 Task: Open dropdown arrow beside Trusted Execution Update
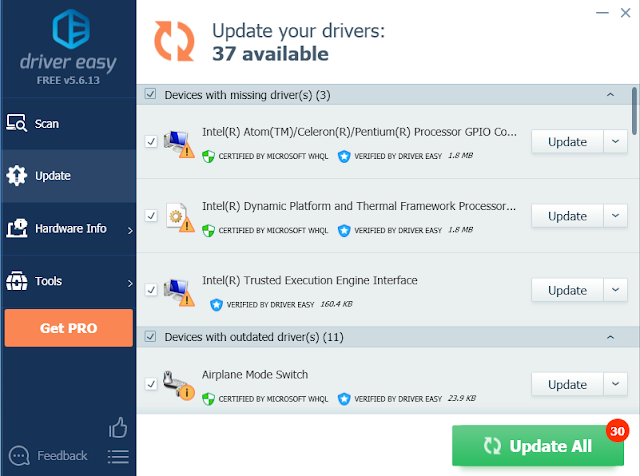coord(616,290)
